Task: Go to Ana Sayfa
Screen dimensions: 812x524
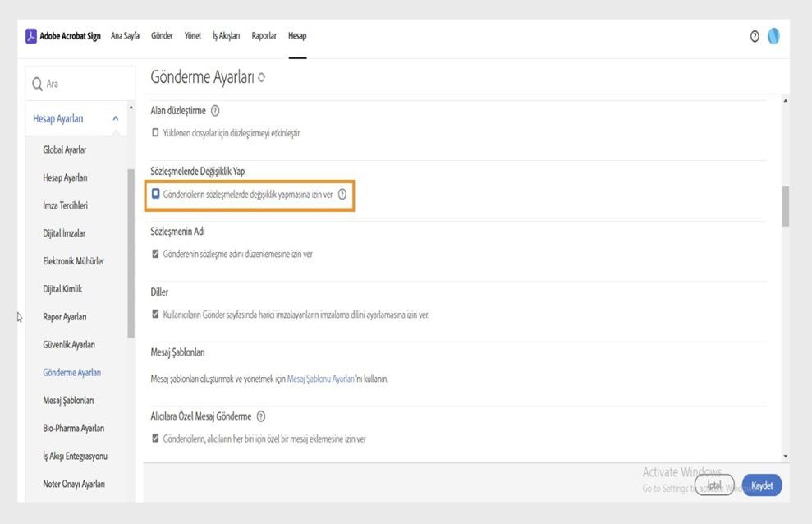Action: tap(124, 35)
